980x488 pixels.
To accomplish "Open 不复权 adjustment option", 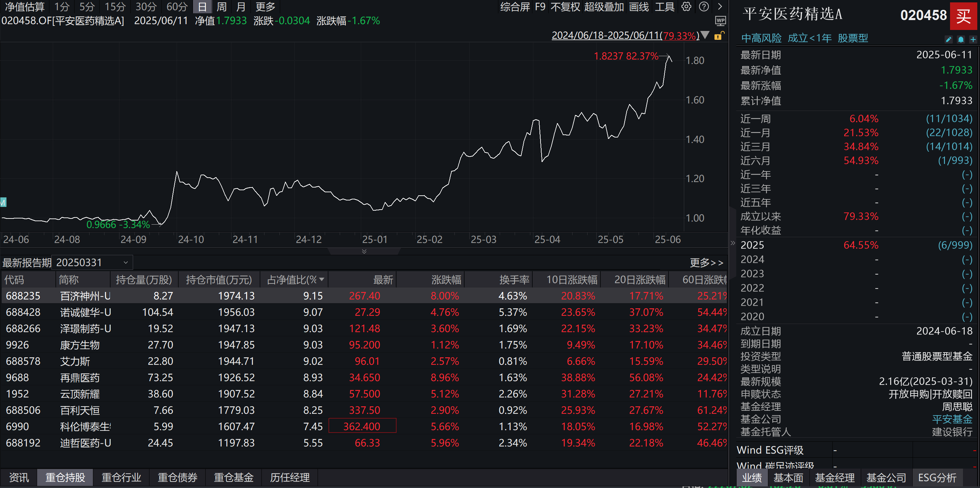I will click(565, 6).
